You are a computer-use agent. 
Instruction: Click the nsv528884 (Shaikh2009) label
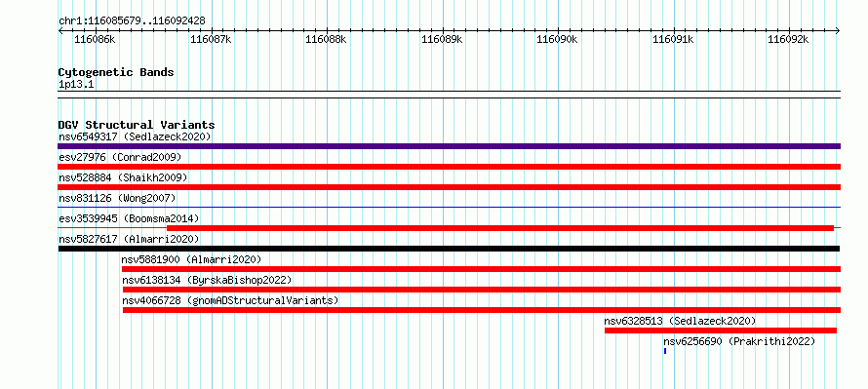[x=123, y=177]
